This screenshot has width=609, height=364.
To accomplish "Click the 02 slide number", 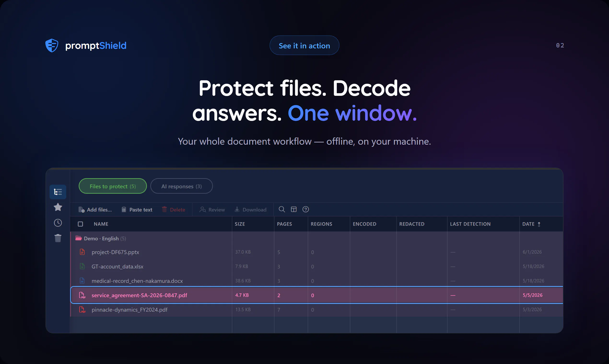I will 560,45.
